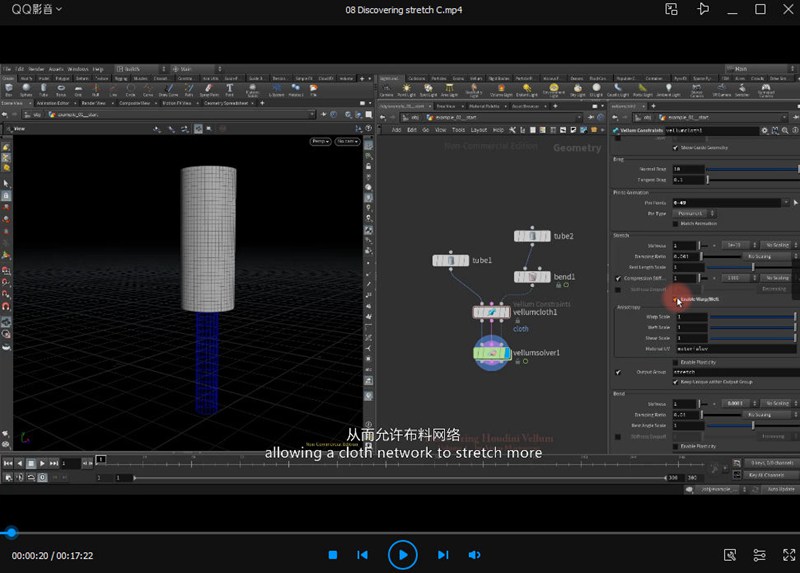The width and height of the screenshot is (800, 573).
Task: Enable the Match Animation checkbox
Action: pyautogui.click(x=673, y=223)
